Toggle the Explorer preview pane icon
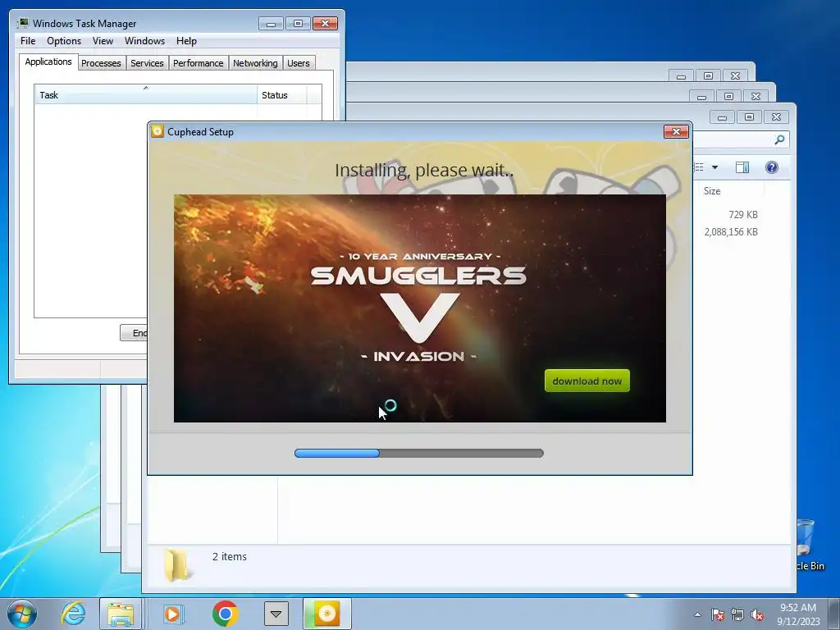The height and width of the screenshot is (630, 840). coord(742,167)
